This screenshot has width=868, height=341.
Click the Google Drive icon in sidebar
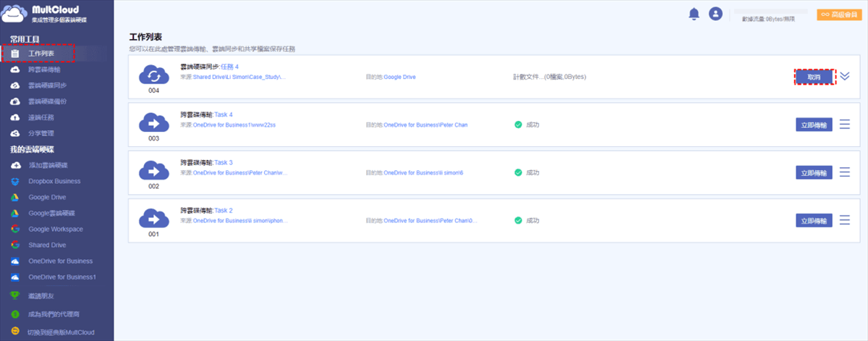tap(14, 197)
